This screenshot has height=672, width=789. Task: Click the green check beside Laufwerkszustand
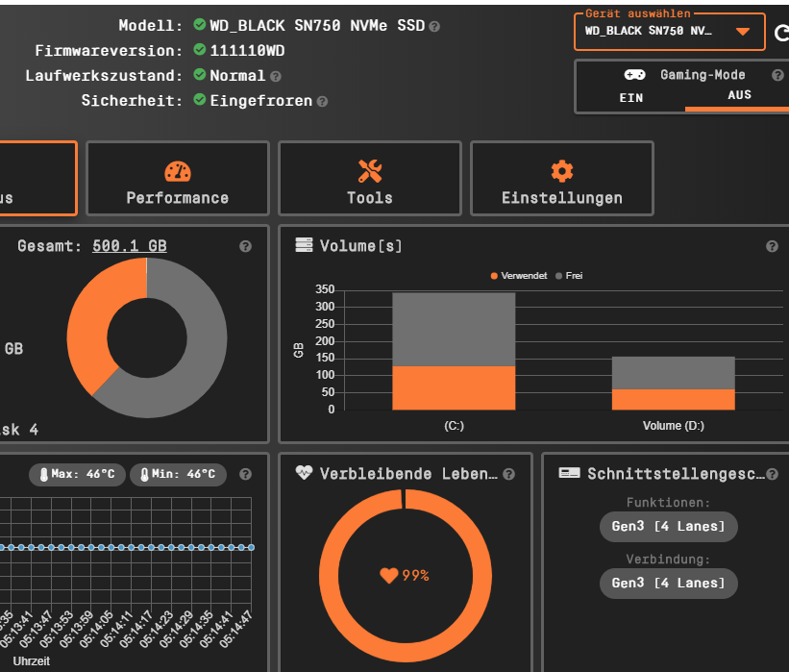[x=200, y=74]
